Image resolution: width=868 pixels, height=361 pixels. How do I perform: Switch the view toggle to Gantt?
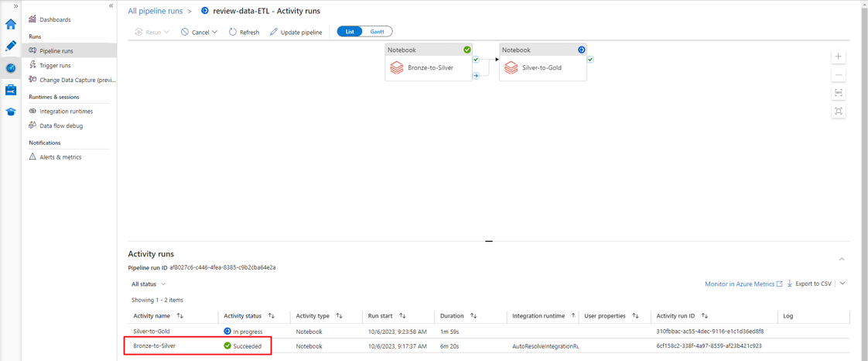tap(377, 32)
